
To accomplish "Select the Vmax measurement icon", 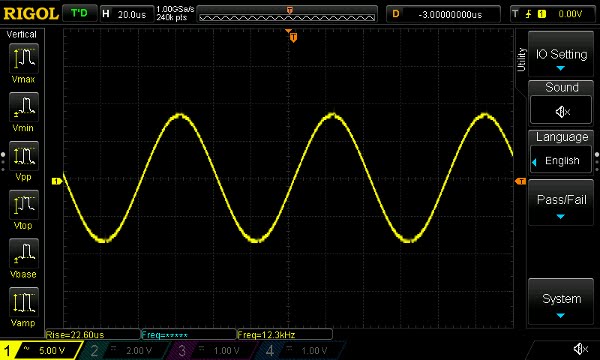I will (x=23, y=58).
